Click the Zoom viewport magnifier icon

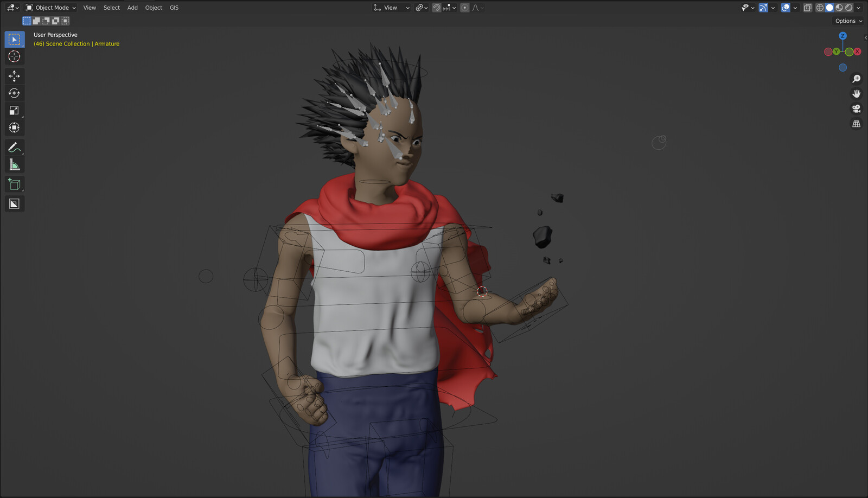point(856,79)
